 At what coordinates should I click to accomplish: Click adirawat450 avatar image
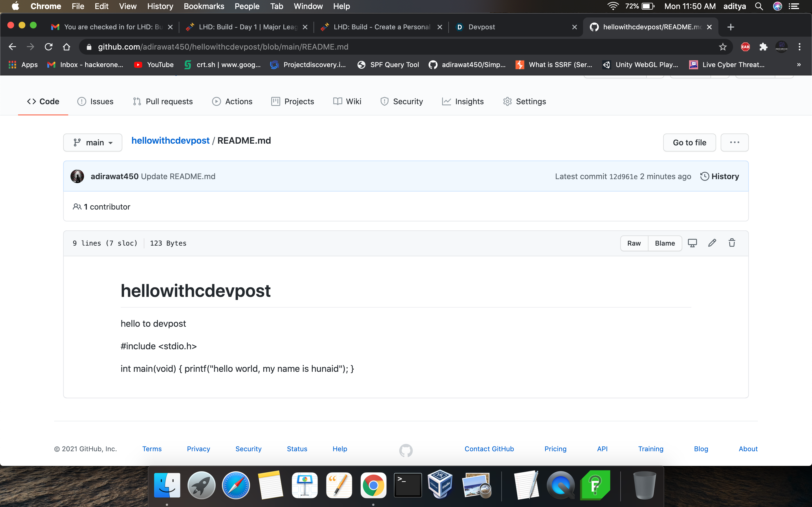coord(77,176)
